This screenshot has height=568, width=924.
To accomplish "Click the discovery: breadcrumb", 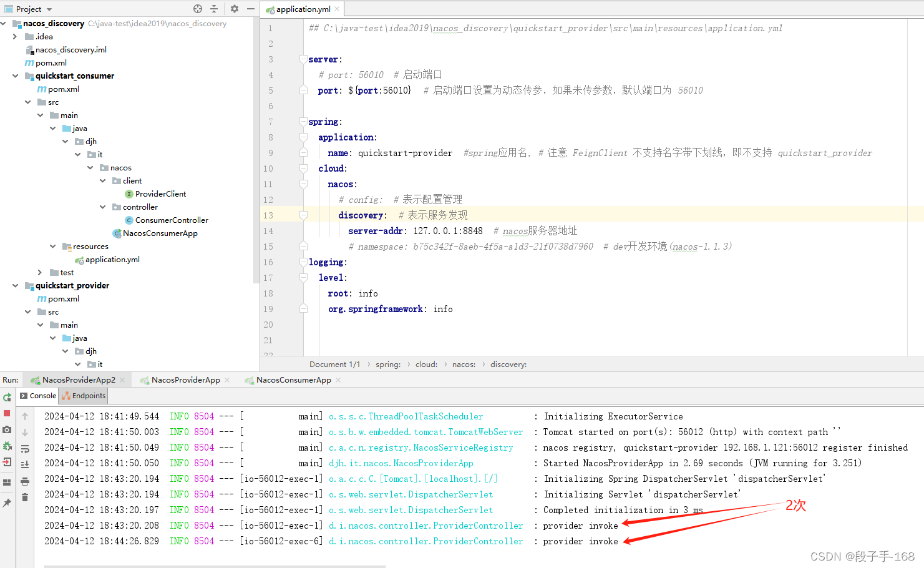I will coord(508,365).
